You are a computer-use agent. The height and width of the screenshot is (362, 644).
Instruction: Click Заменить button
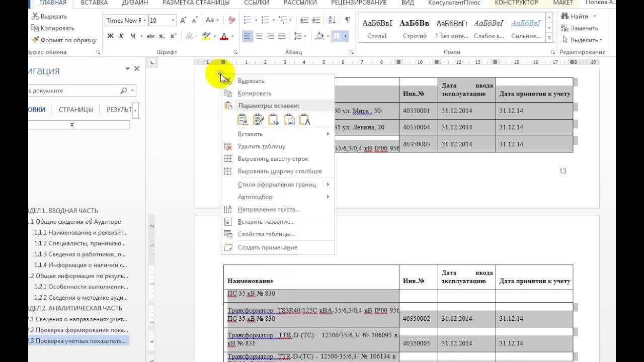pos(580,28)
